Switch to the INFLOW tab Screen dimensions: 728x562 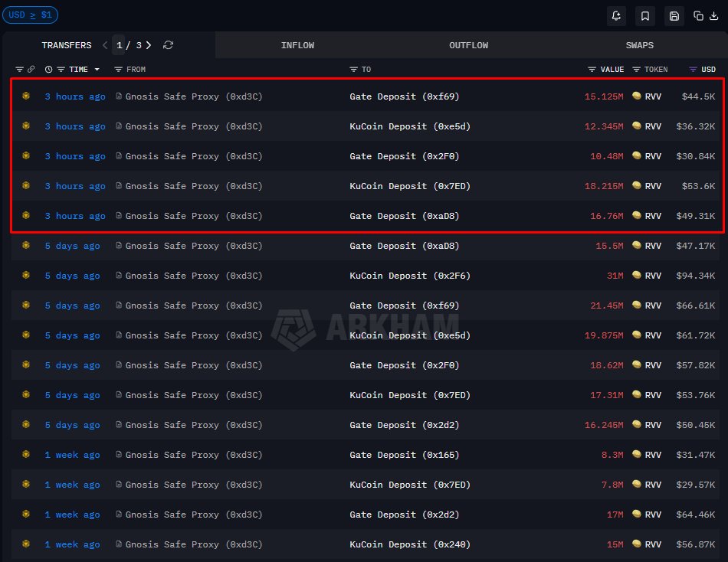tap(297, 45)
